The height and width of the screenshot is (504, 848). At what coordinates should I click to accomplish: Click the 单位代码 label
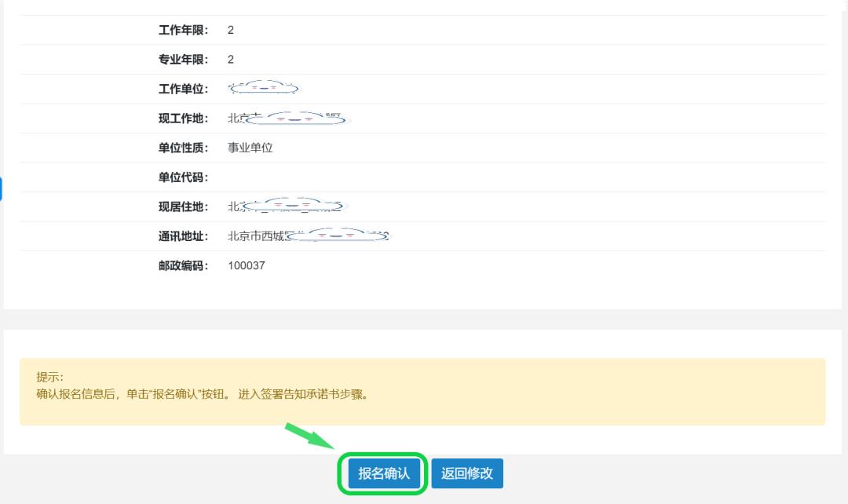[184, 177]
